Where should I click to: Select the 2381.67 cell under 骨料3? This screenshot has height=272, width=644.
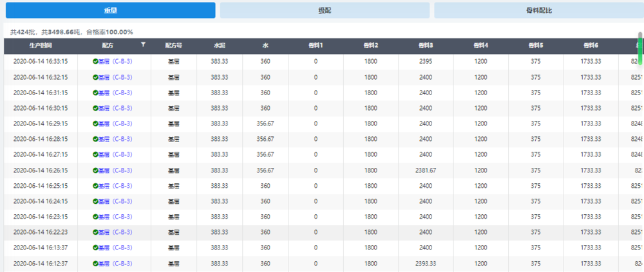click(426, 170)
